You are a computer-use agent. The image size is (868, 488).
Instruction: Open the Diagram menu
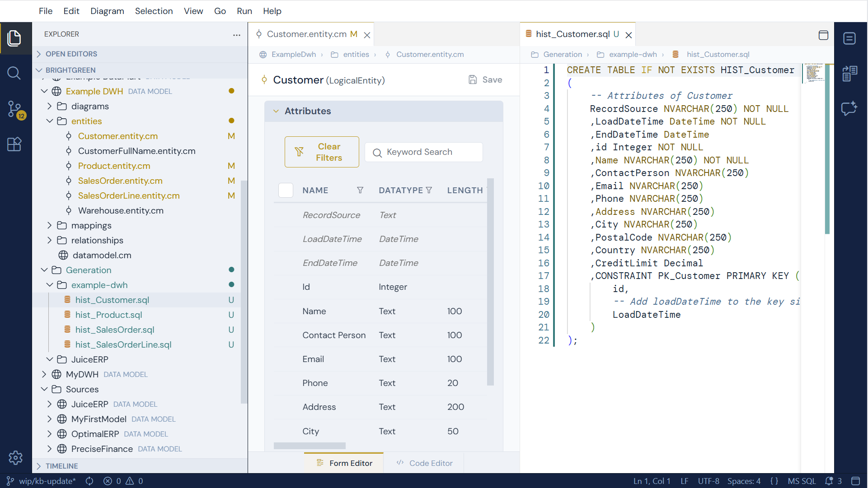tap(107, 11)
